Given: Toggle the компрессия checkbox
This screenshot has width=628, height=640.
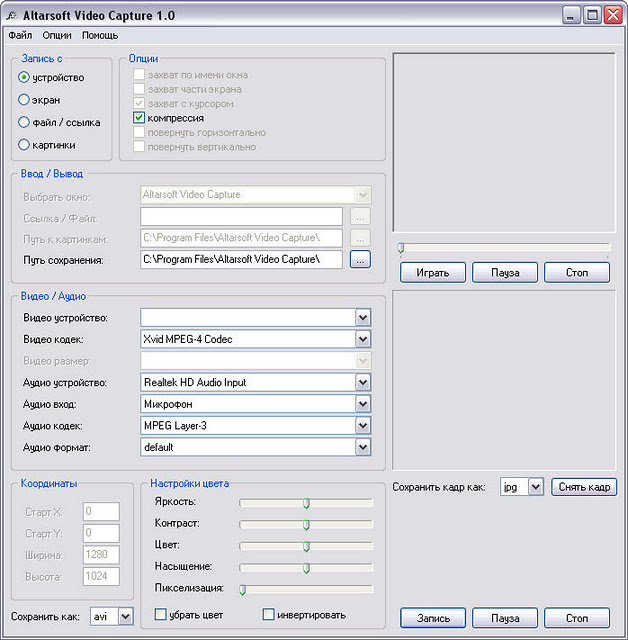Looking at the screenshot, I should 140,118.
